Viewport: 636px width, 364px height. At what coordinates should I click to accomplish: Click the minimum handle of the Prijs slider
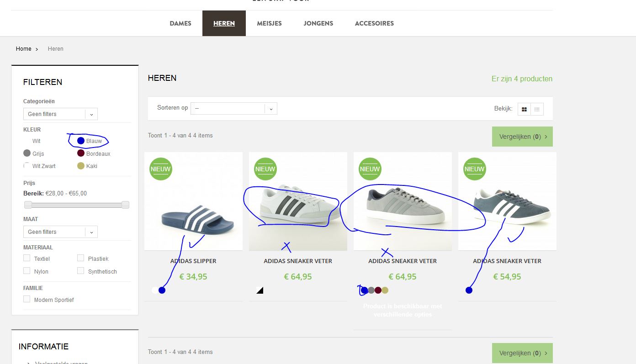[x=28, y=205]
